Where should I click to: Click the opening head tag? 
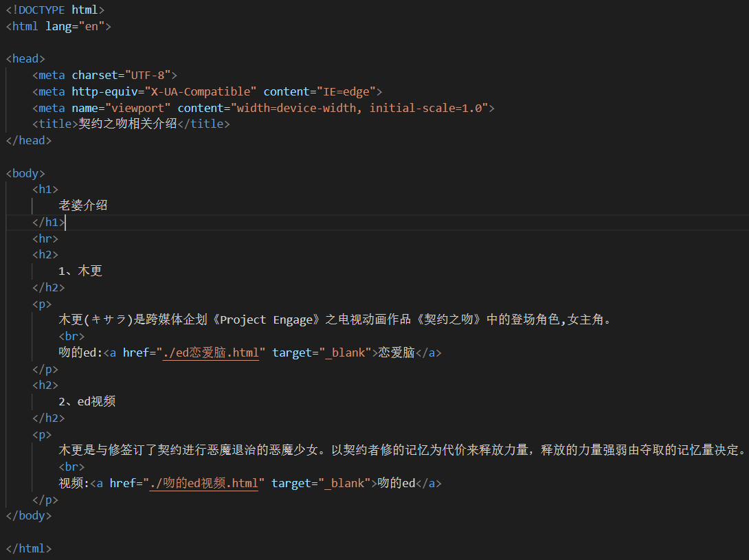coord(25,59)
